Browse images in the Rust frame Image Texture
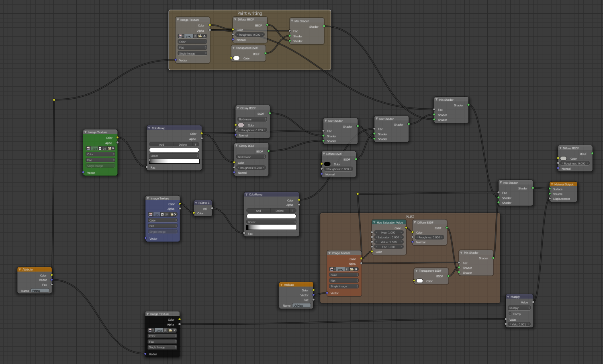Screen dimensions: 603x364 pos(332,269)
